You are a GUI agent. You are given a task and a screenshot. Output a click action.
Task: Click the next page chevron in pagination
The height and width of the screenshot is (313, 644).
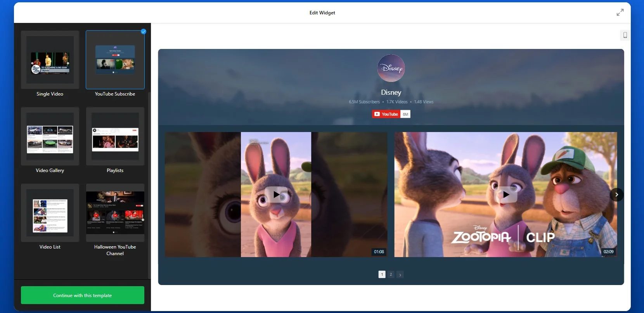(400, 275)
